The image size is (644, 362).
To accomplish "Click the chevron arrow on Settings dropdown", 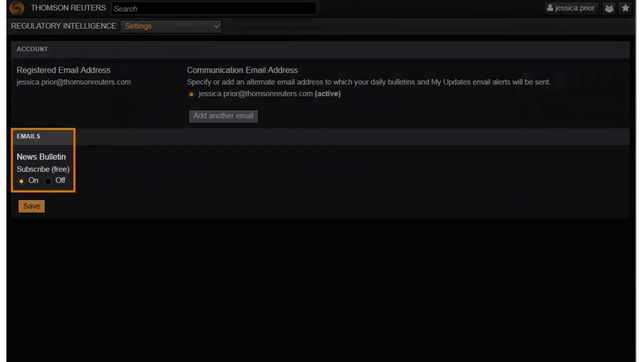I will (x=216, y=26).
